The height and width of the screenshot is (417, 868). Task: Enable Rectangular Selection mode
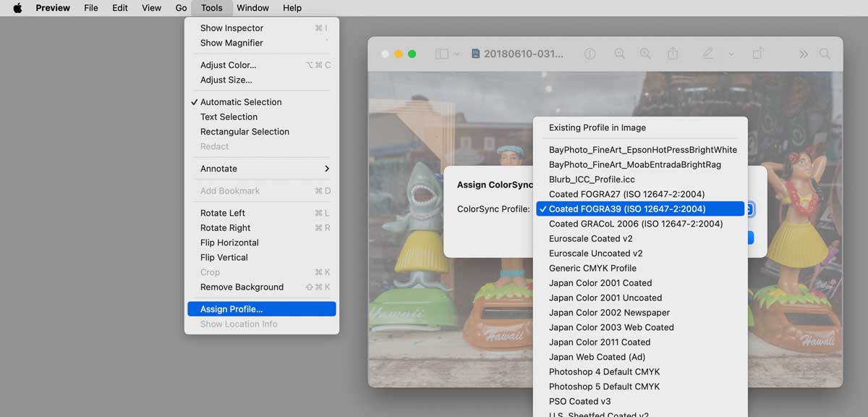click(x=245, y=132)
